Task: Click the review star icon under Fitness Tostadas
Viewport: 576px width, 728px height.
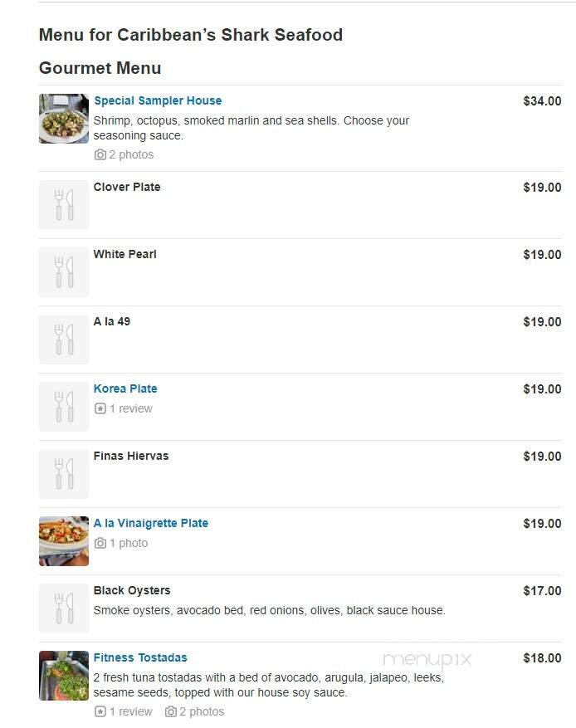Action: point(101,711)
